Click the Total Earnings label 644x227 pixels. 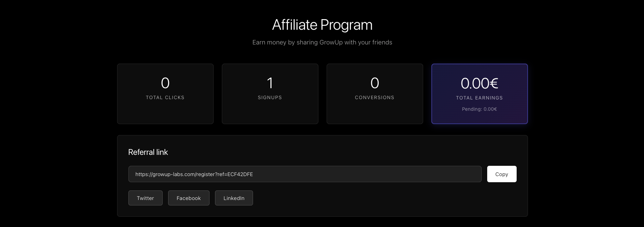(x=479, y=97)
